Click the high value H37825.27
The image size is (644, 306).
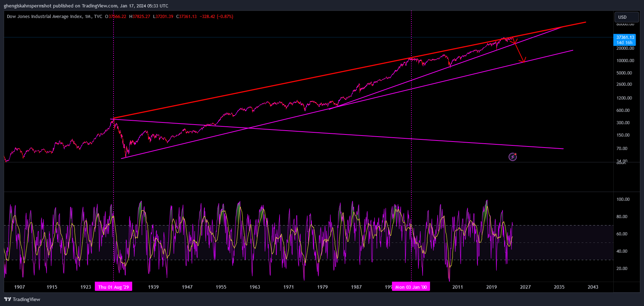pos(140,16)
